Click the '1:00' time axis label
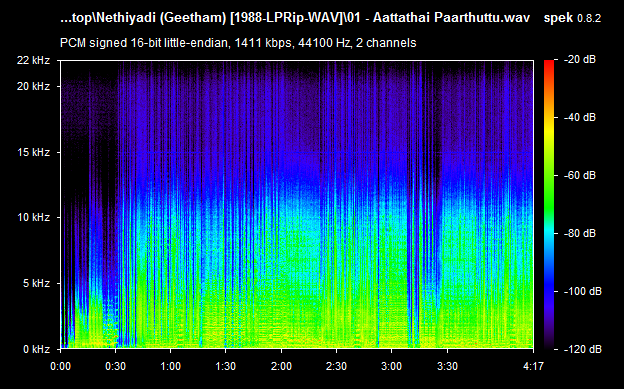This screenshot has width=624, height=389. pos(170,366)
